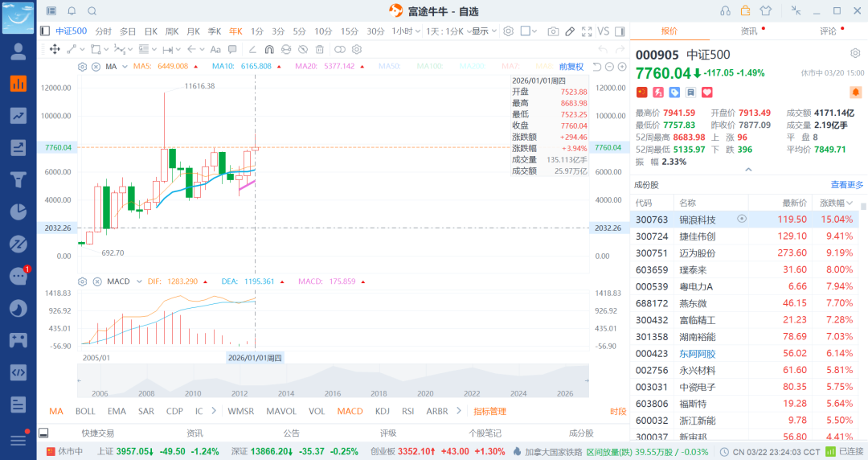Open the blue tag icon for 中证500
The height and width of the screenshot is (460, 868).
674,92
